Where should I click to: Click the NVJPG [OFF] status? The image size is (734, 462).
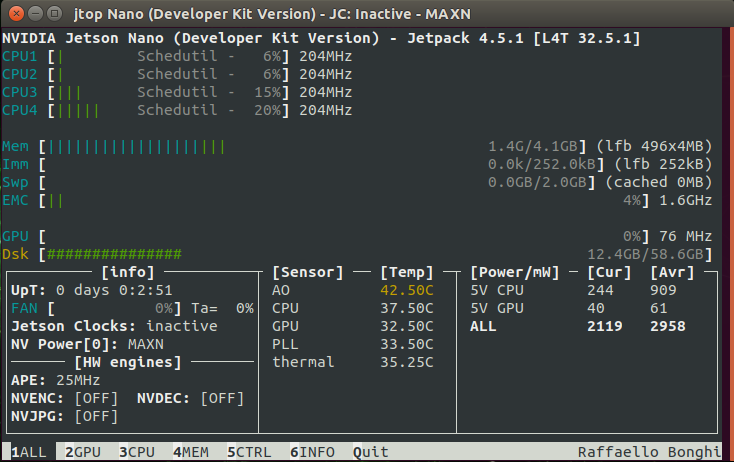click(x=96, y=417)
